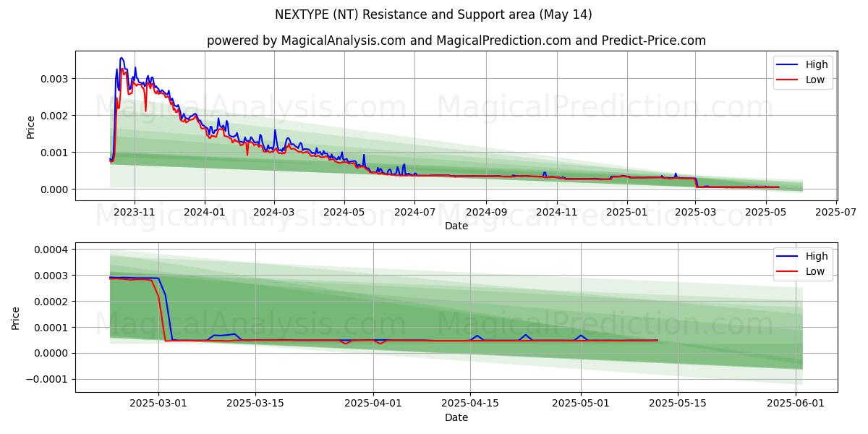The width and height of the screenshot is (868, 434).
Task: Click the '0.003' price tick on the top chart
Action: pyautogui.click(x=55, y=78)
